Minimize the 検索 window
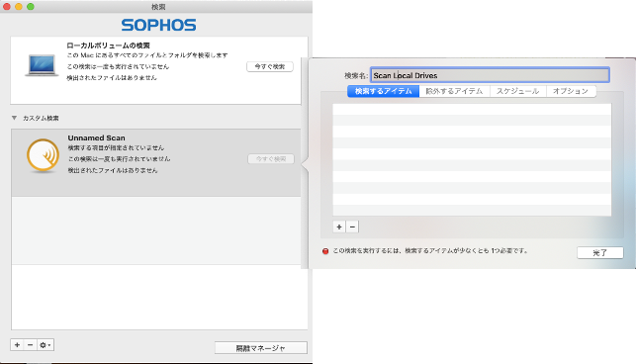This screenshot has width=636, height=364. click(x=19, y=7)
